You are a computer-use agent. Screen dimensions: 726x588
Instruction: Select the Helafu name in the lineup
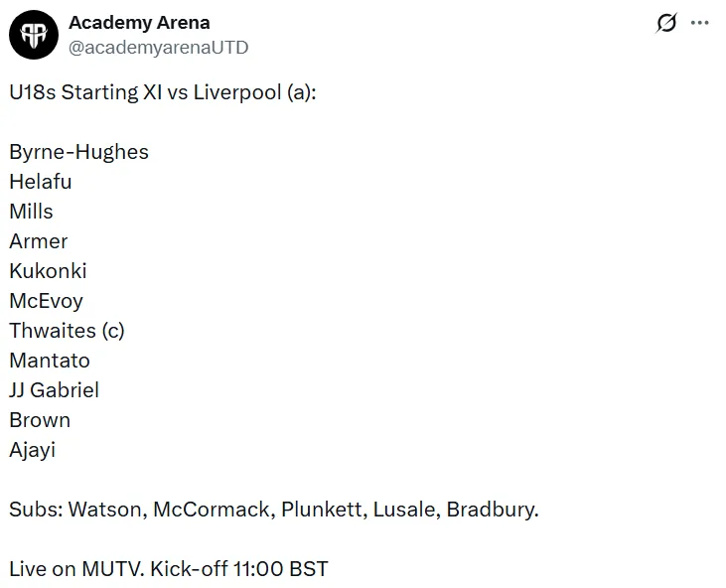pos(41,182)
